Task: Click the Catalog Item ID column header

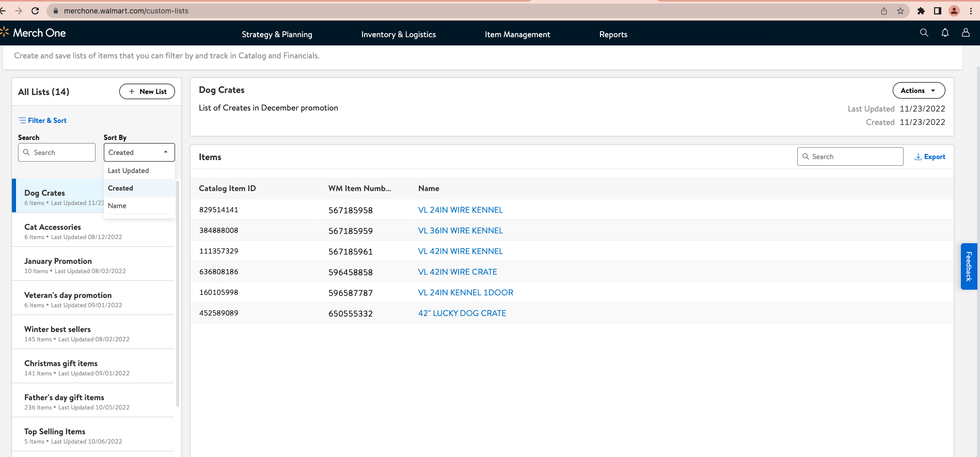Action: click(x=227, y=188)
